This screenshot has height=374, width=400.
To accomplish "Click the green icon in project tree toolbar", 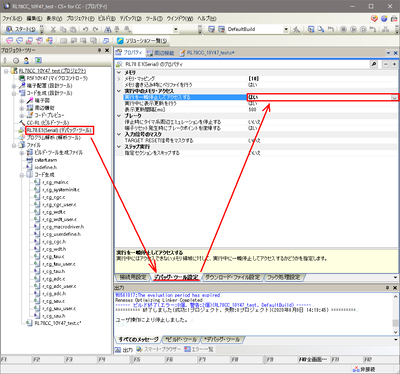I will point(38,60).
